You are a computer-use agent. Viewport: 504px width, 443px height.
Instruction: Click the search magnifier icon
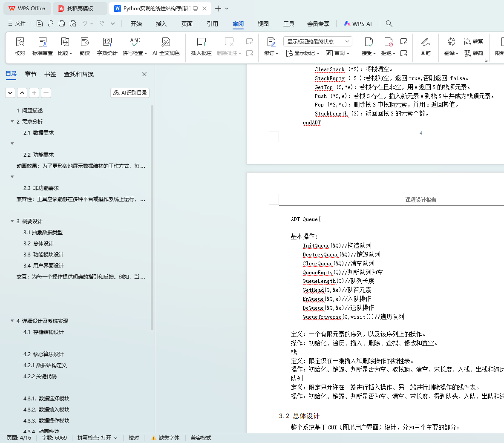[389, 23]
